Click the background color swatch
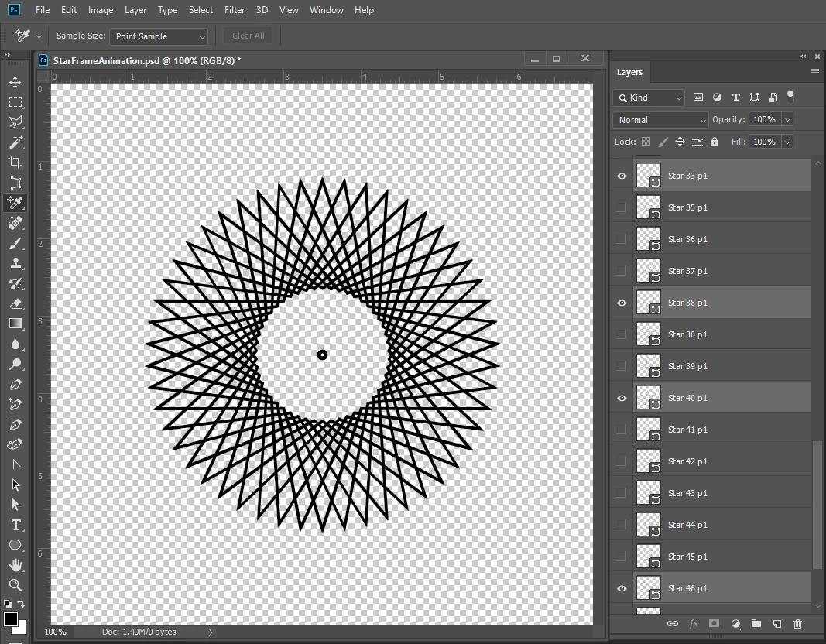 21,629
